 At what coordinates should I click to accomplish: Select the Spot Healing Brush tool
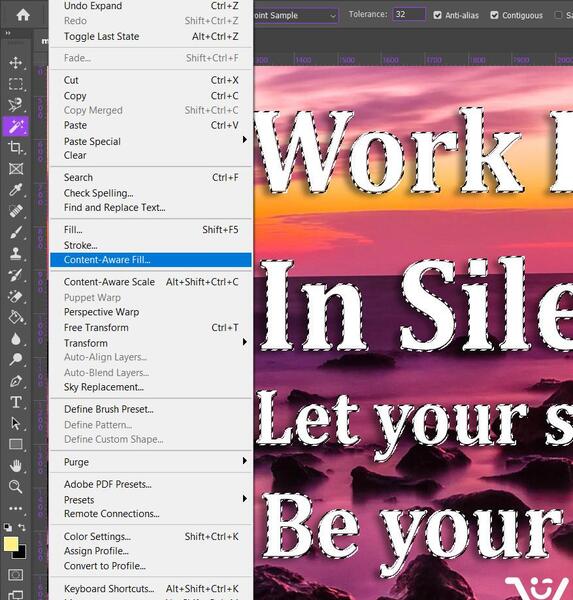[x=16, y=211]
